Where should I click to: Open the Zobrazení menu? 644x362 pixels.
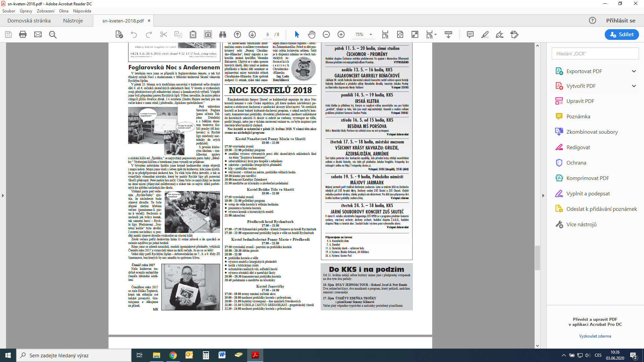pos(46,11)
